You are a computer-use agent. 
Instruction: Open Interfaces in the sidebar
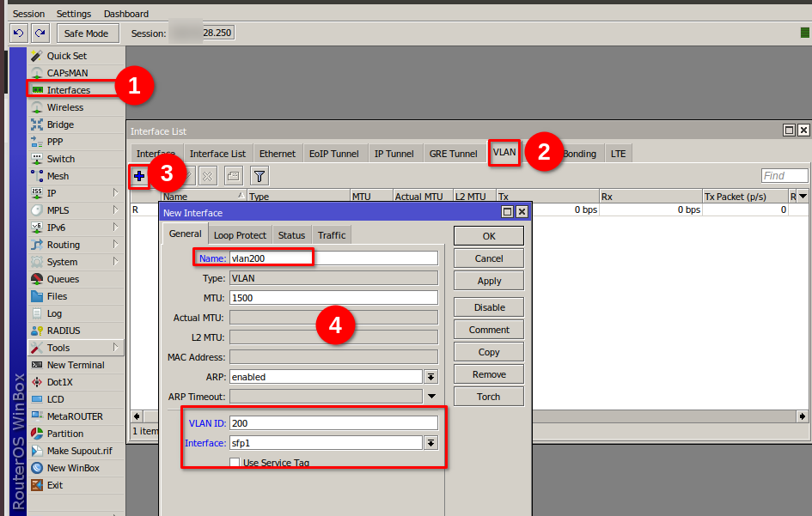tap(68, 90)
